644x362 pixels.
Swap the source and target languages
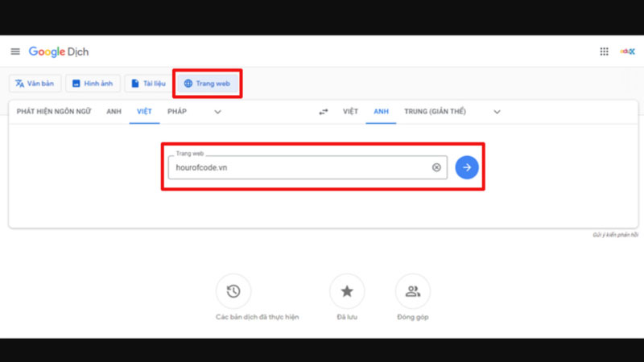click(x=324, y=112)
